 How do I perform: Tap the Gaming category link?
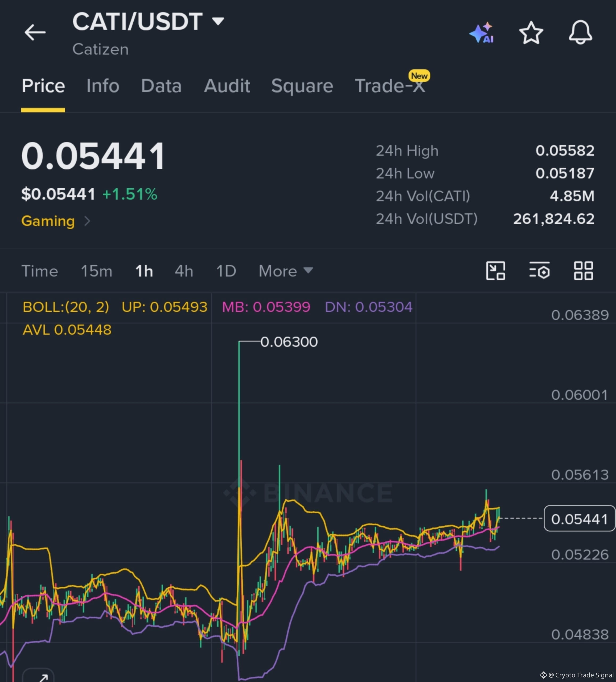coord(48,221)
